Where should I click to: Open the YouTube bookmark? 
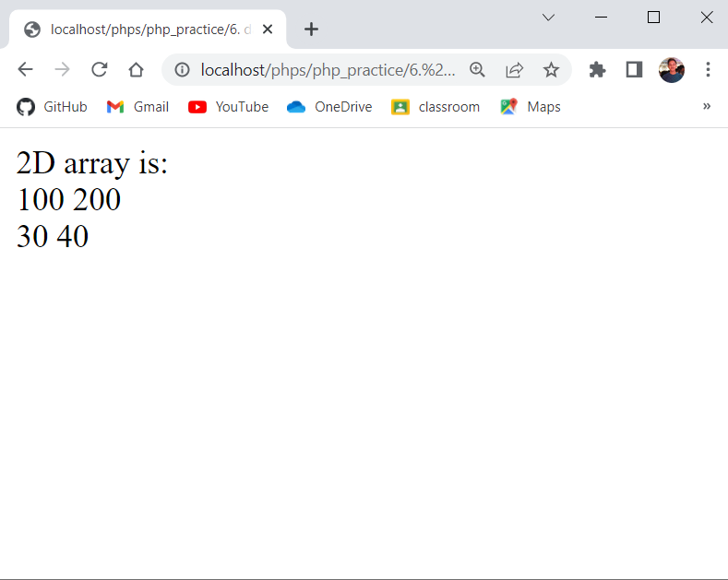228,107
